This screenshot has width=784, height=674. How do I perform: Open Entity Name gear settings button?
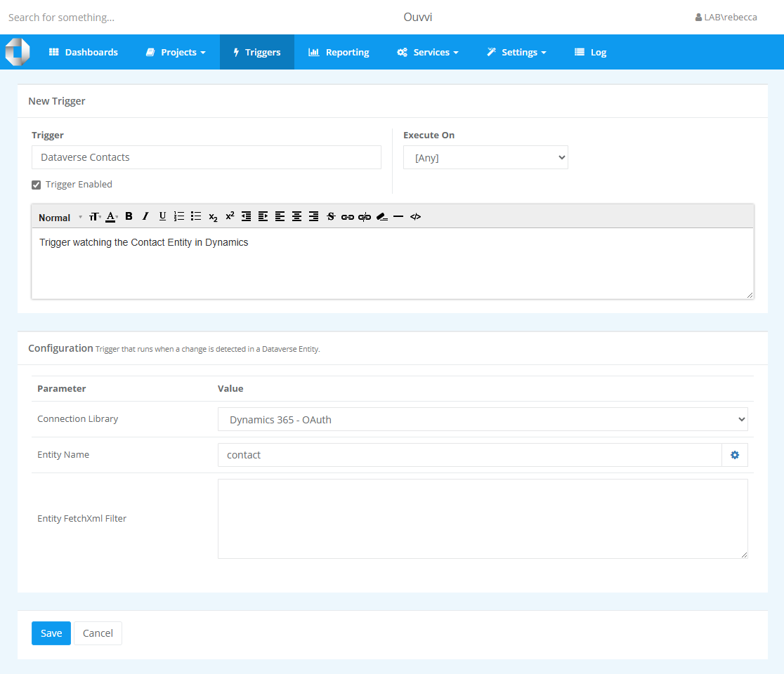[x=735, y=455]
